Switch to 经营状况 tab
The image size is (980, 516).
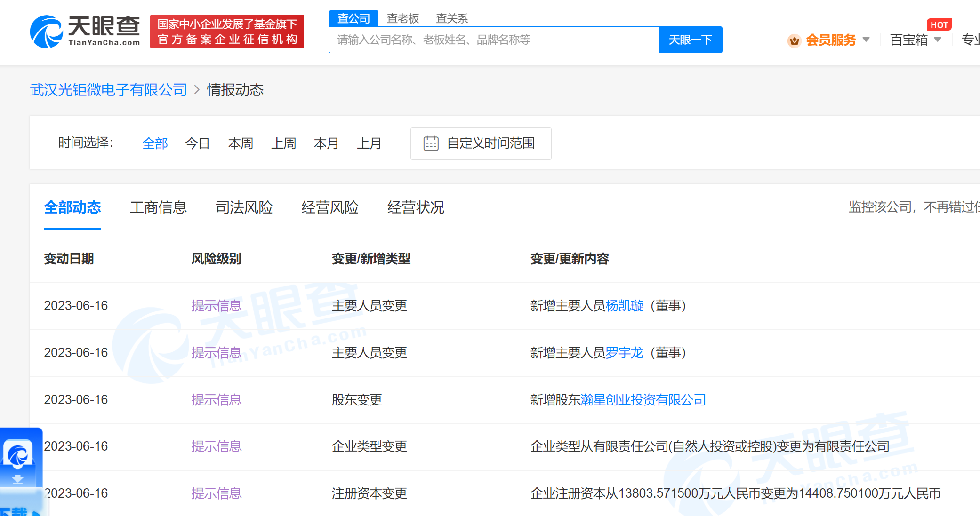tap(416, 207)
